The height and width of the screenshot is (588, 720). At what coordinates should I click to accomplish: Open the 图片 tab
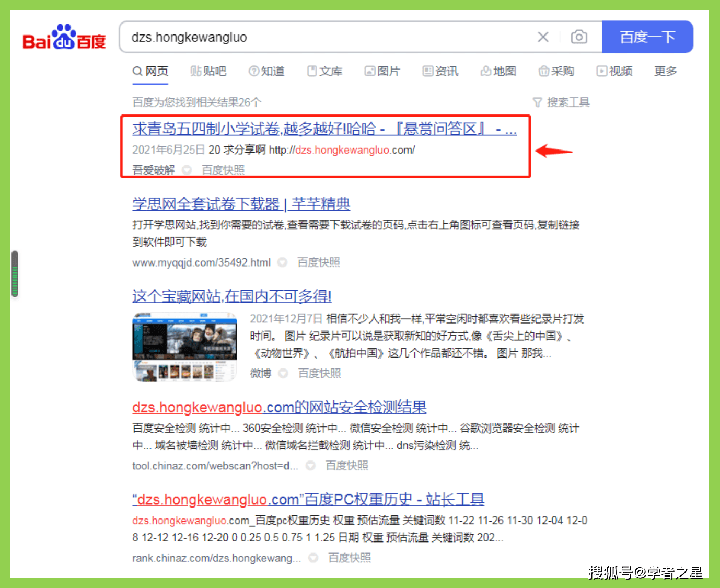(382, 71)
